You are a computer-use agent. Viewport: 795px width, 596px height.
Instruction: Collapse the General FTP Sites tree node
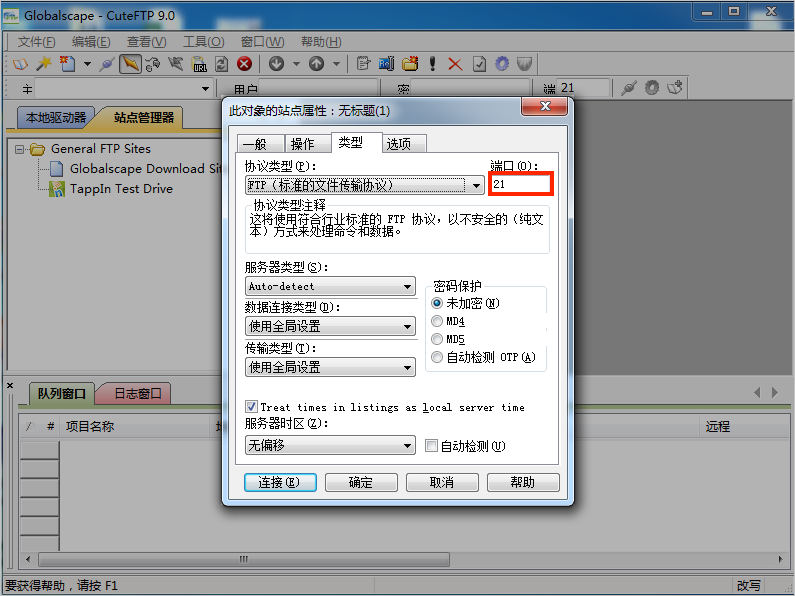19,149
